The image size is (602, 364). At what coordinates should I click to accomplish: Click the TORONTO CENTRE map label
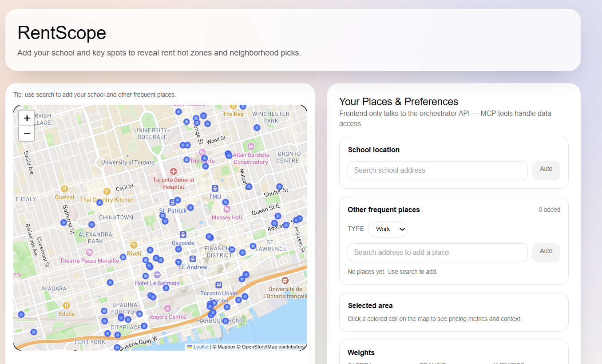[288, 157]
